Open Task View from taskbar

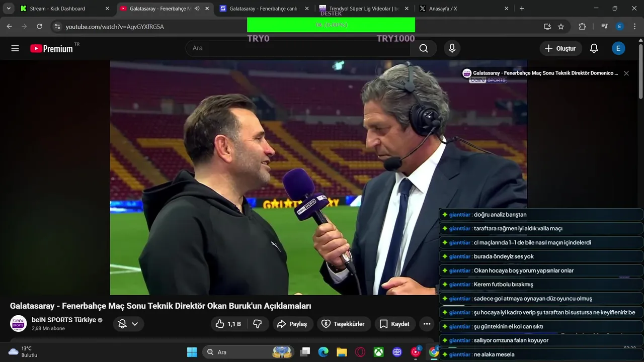[305, 352]
